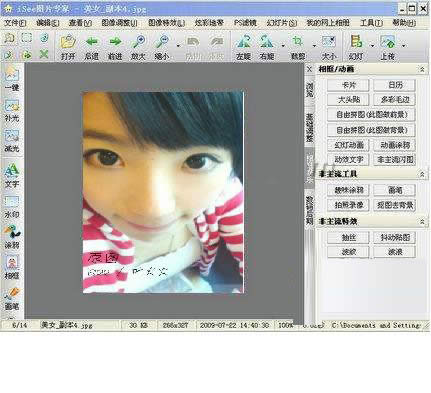Click the 非主流闪图 button
Screen dimensions: 431x393
coord(395,159)
